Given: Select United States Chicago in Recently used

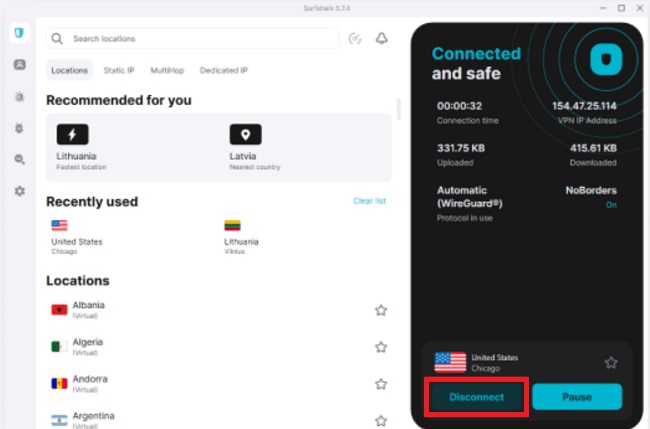Looking at the screenshot, I should pyautogui.click(x=77, y=237).
